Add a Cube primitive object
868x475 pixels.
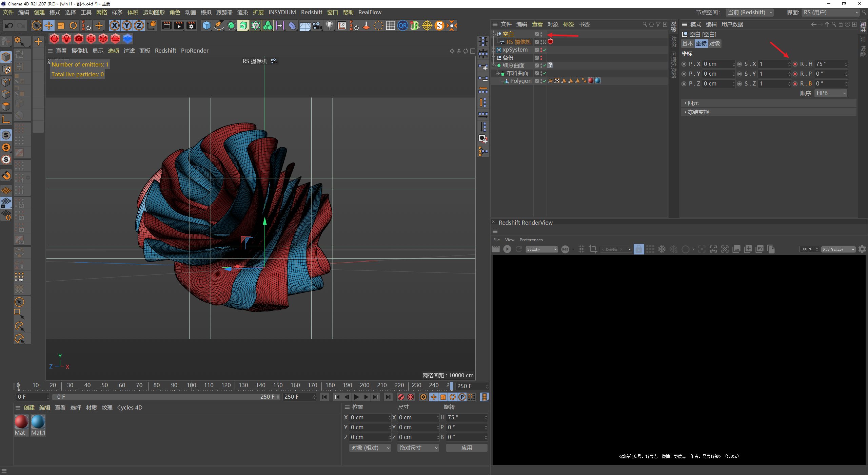click(x=206, y=26)
